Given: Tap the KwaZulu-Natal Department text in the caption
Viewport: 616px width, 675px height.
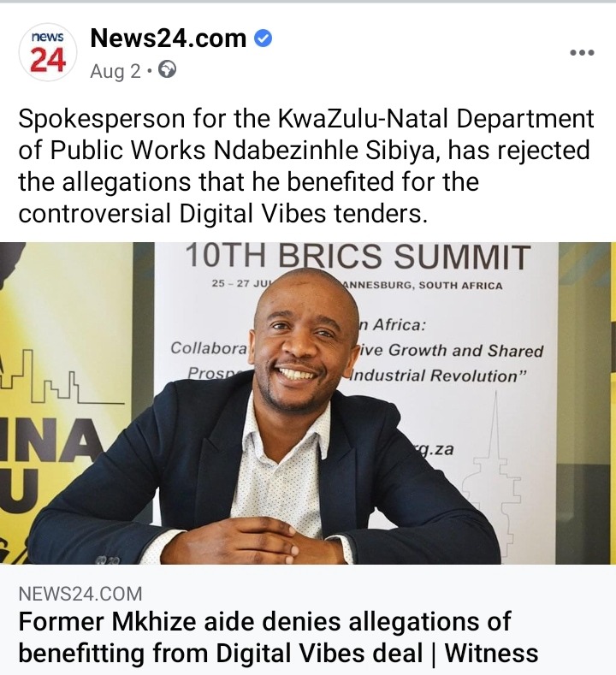Looking at the screenshot, I should (x=436, y=118).
